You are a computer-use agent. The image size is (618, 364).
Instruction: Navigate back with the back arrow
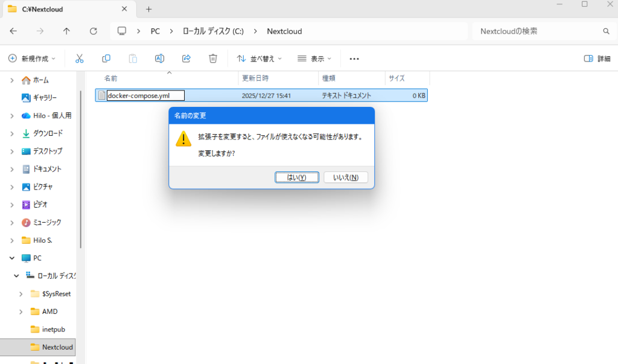click(x=13, y=31)
